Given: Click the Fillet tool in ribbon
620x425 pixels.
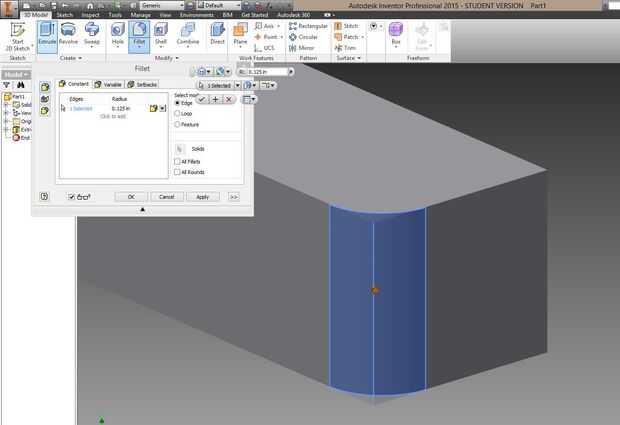Looking at the screenshot, I should point(139,35).
